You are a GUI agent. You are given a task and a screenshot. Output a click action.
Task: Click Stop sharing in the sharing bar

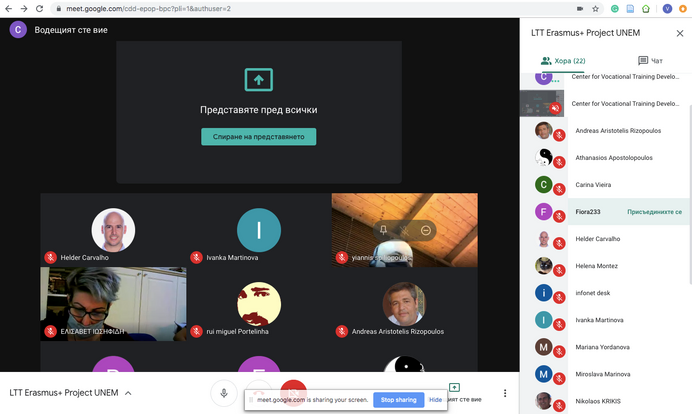pyautogui.click(x=399, y=400)
